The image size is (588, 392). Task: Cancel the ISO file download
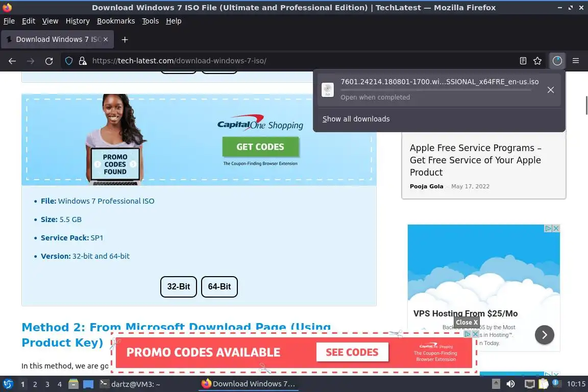click(x=551, y=90)
